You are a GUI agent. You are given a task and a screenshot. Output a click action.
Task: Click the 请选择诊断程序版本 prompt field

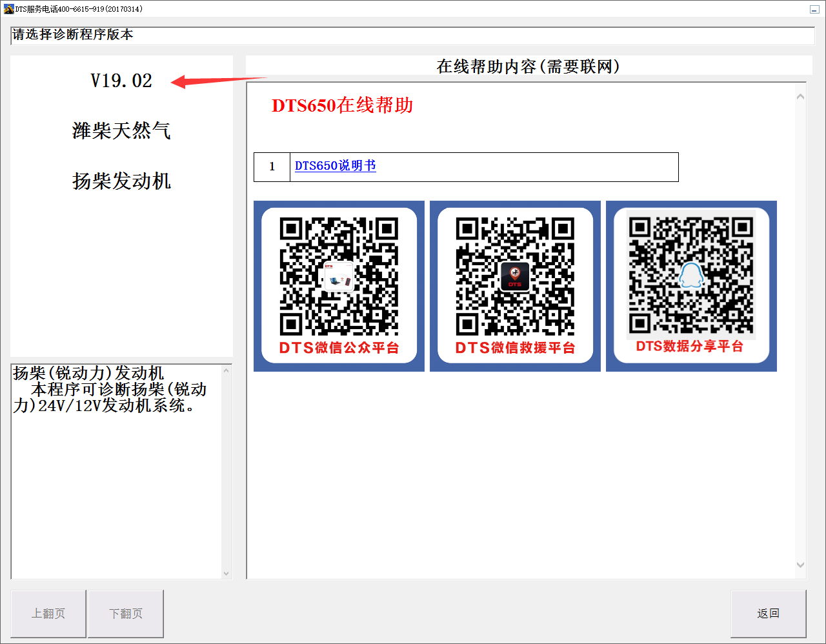413,35
